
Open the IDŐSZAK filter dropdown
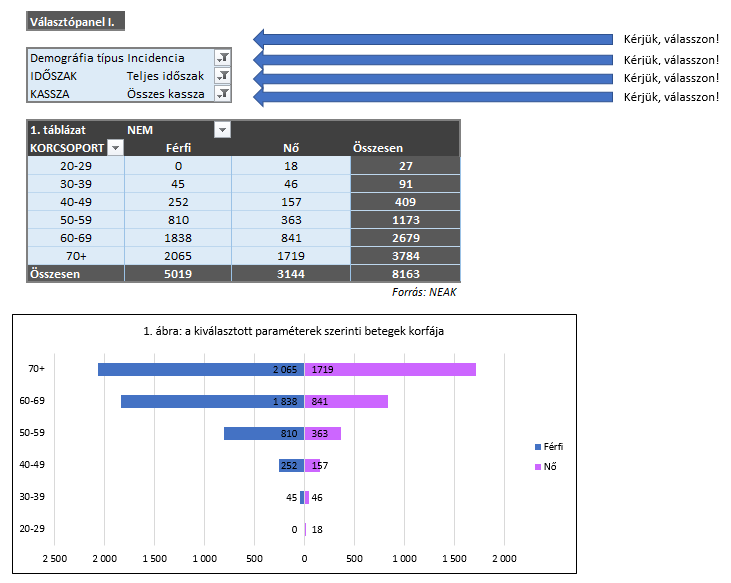coord(223,76)
